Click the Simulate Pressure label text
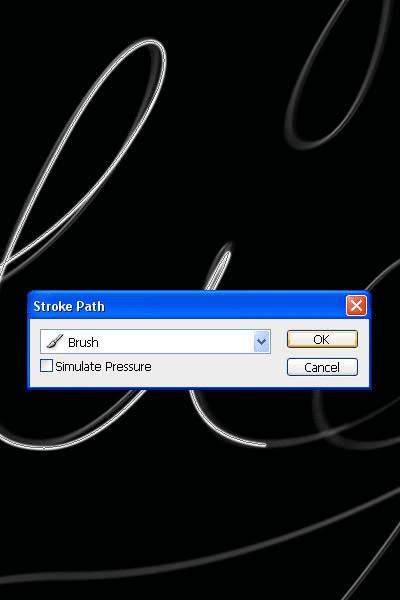 click(x=103, y=367)
